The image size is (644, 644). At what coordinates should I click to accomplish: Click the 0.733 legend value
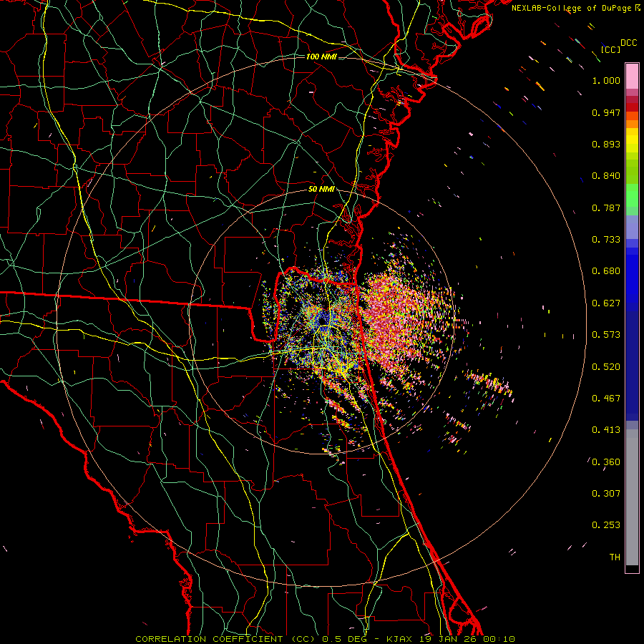[606, 240]
